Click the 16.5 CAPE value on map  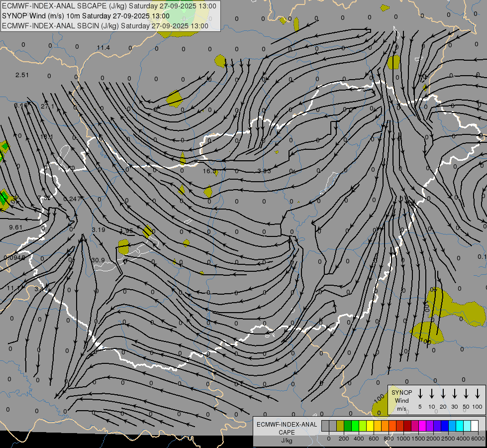tap(209, 171)
